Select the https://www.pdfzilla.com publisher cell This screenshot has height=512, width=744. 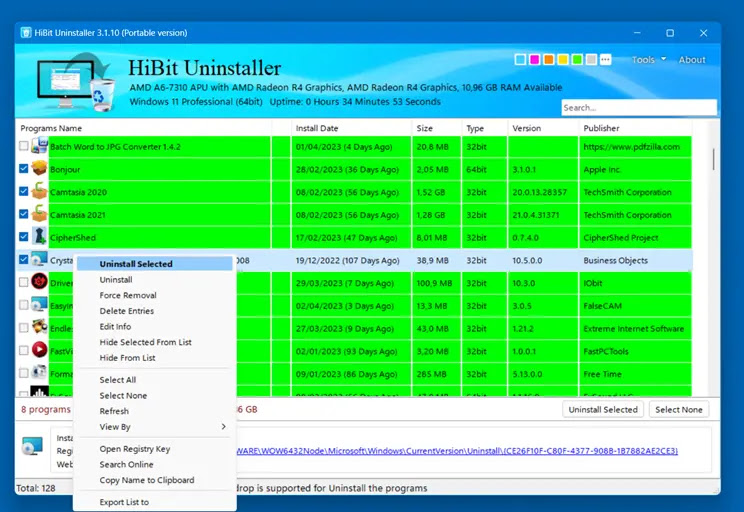pos(635,147)
